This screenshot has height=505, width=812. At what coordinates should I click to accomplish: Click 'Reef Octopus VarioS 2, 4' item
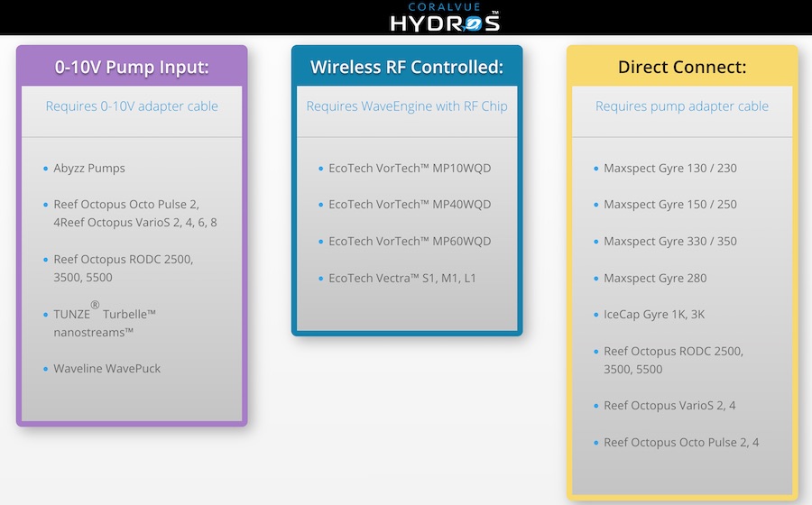tap(669, 405)
